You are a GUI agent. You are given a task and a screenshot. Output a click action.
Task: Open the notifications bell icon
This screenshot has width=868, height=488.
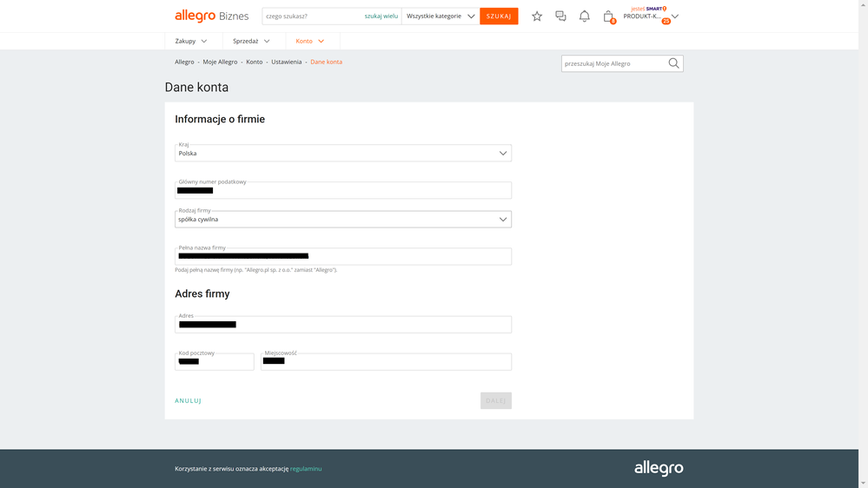tap(584, 16)
